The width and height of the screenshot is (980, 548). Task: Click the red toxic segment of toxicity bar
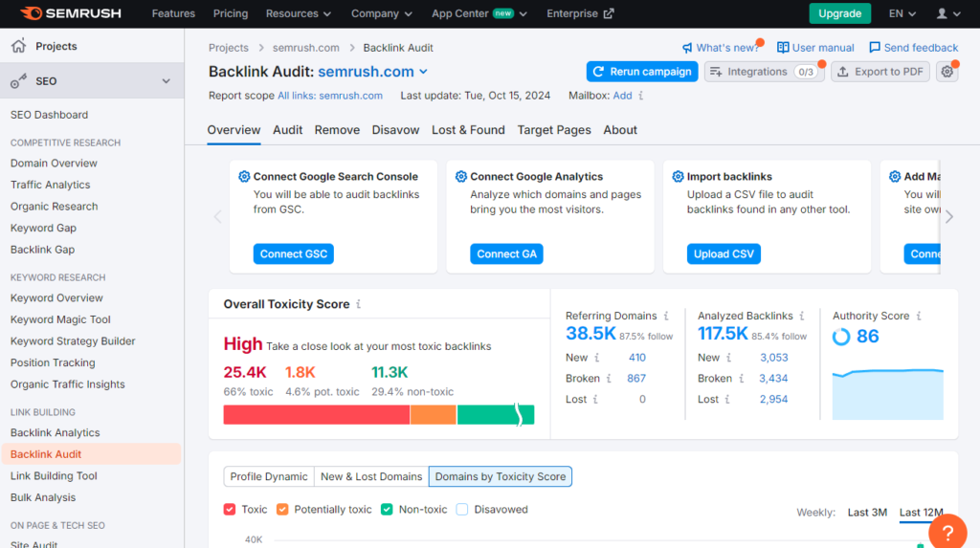point(316,415)
